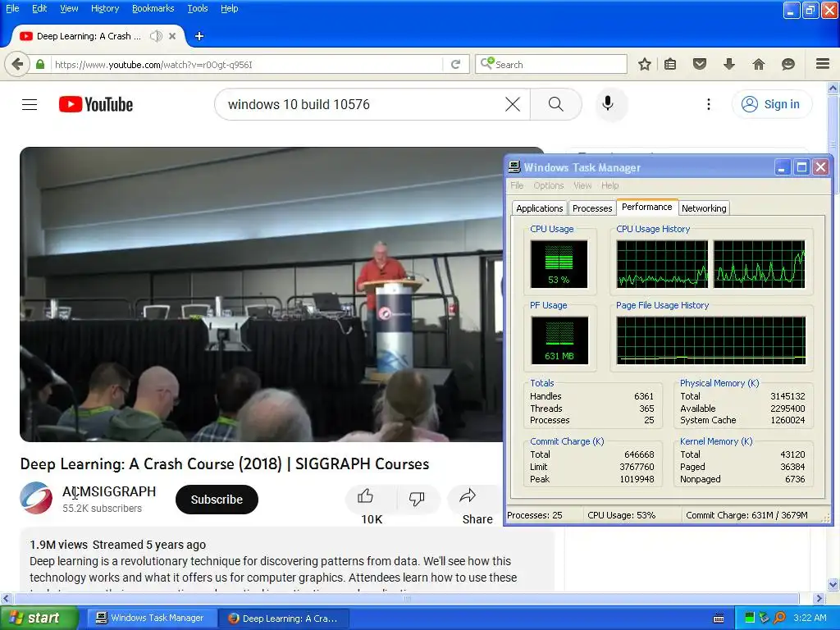Open the downloads arrow icon
The height and width of the screenshot is (630, 840).
coord(729,64)
